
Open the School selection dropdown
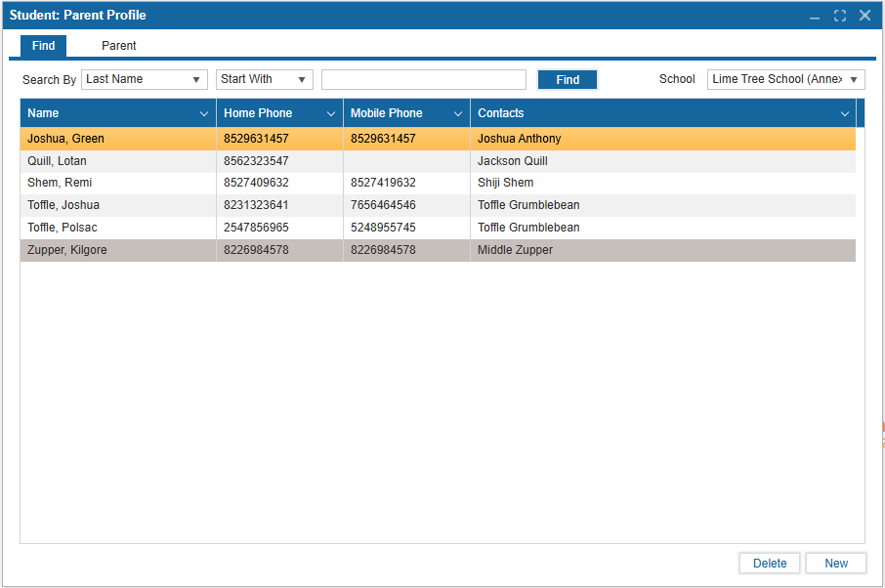pyautogui.click(x=785, y=79)
